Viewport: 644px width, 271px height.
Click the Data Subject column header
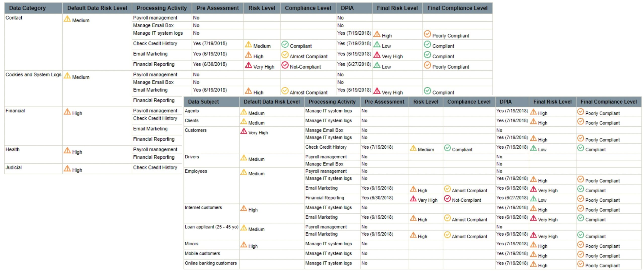click(203, 102)
